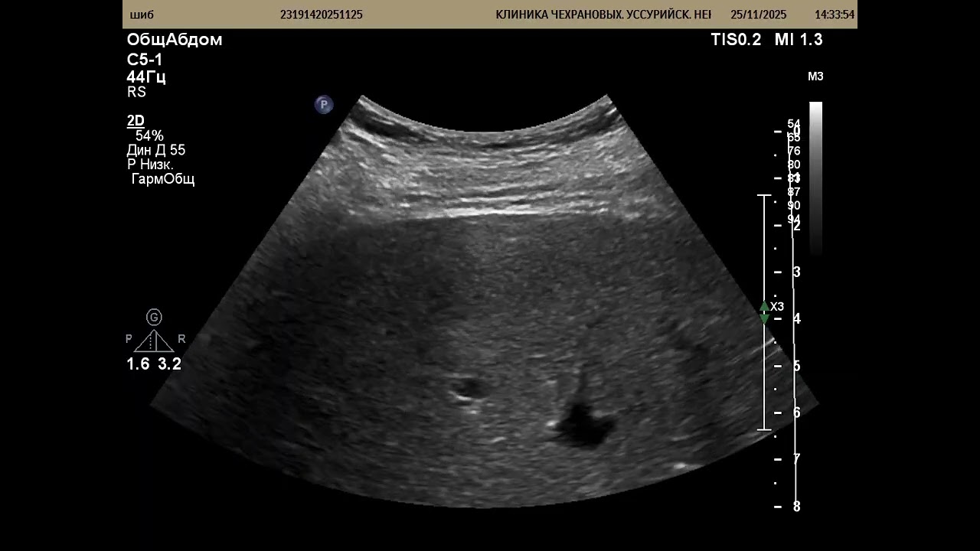The width and height of the screenshot is (980, 551).
Task: Click the M3 gray map label
Action: click(x=815, y=77)
